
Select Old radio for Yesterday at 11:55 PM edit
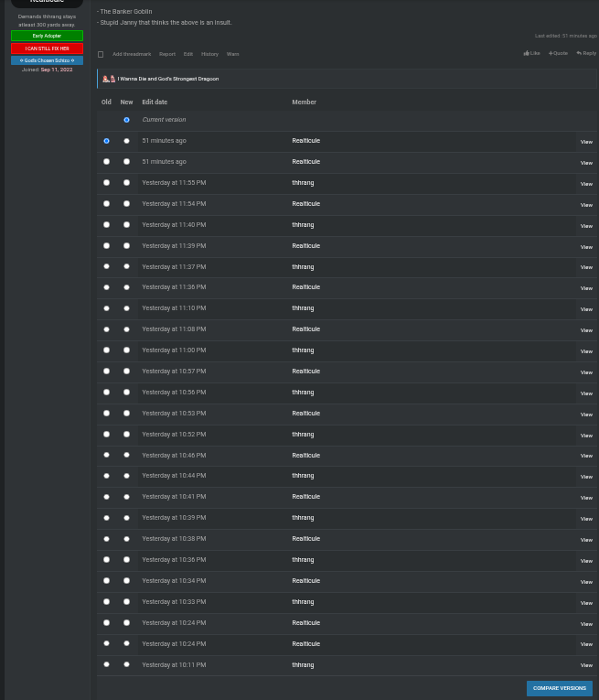point(106,183)
